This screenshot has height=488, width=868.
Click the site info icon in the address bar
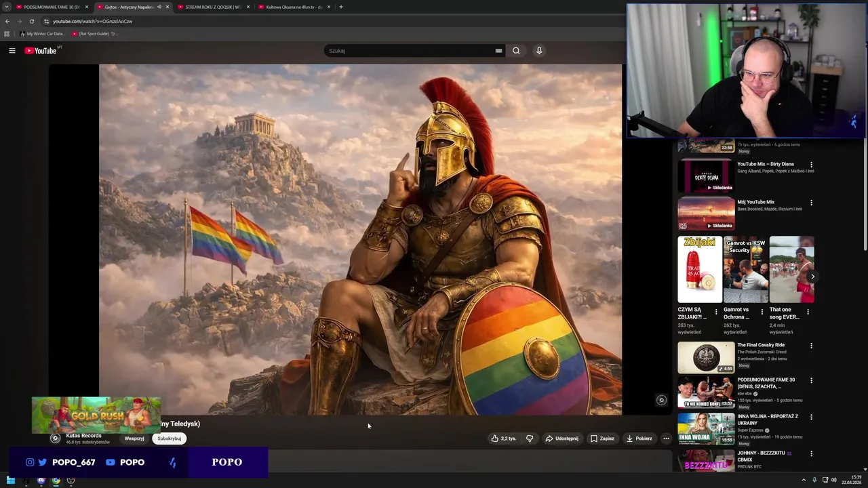(x=46, y=21)
